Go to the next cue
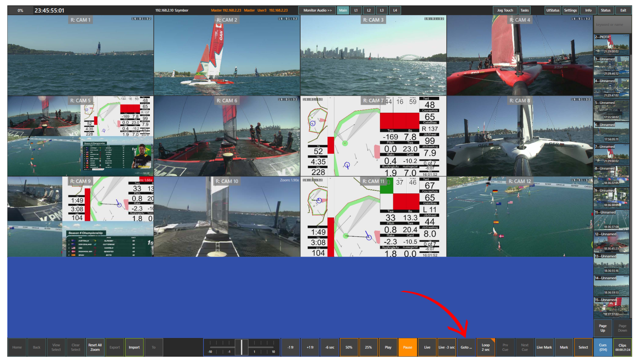 coord(524,347)
